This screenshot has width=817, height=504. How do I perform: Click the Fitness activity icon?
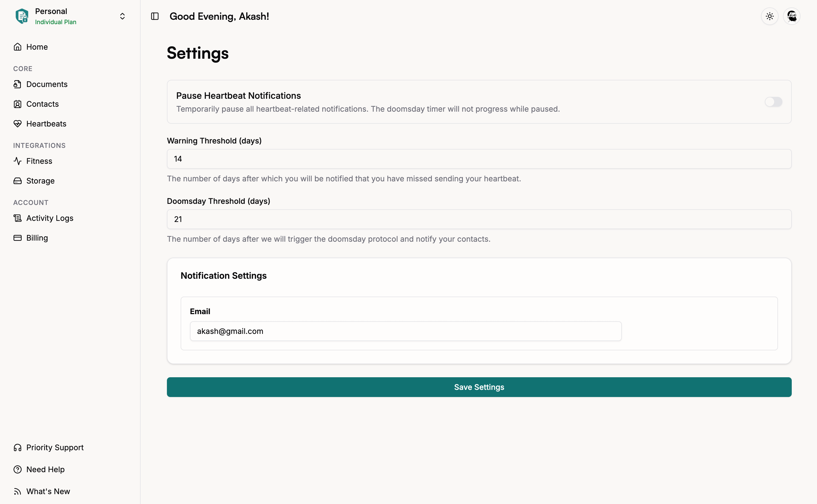coord(18,161)
